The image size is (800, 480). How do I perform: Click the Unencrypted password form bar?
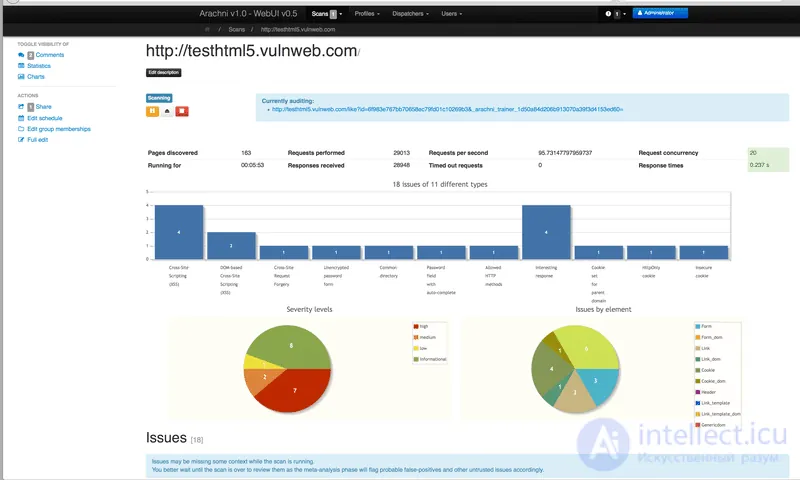click(x=336, y=252)
